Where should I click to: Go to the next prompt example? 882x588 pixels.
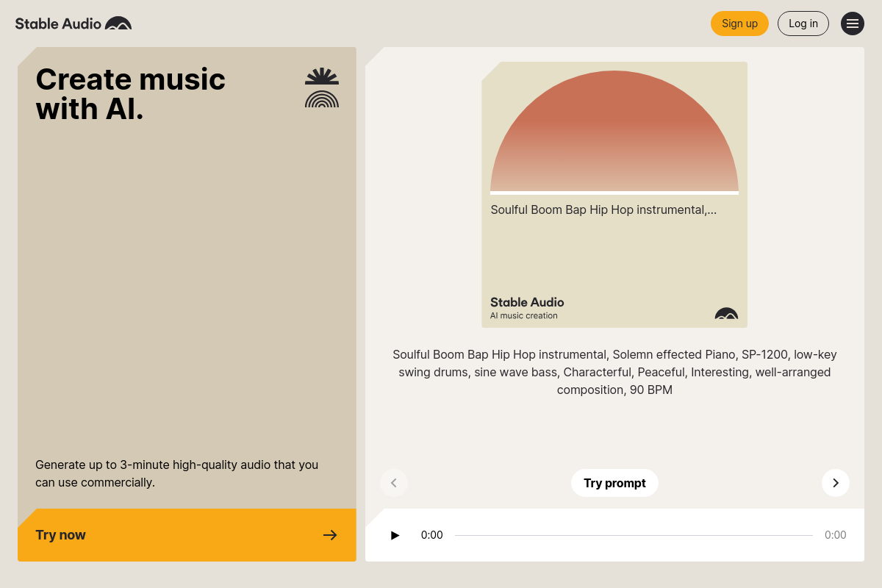[836, 483]
